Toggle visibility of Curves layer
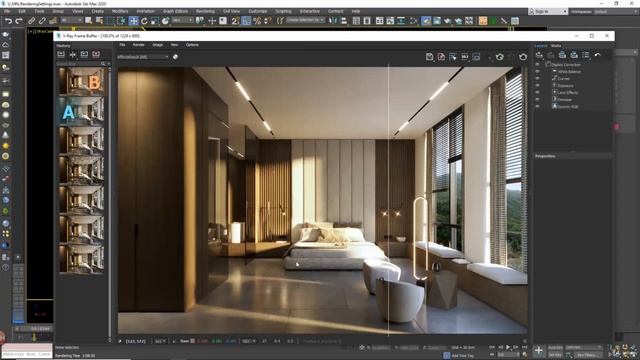The image size is (640, 360). (x=537, y=78)
